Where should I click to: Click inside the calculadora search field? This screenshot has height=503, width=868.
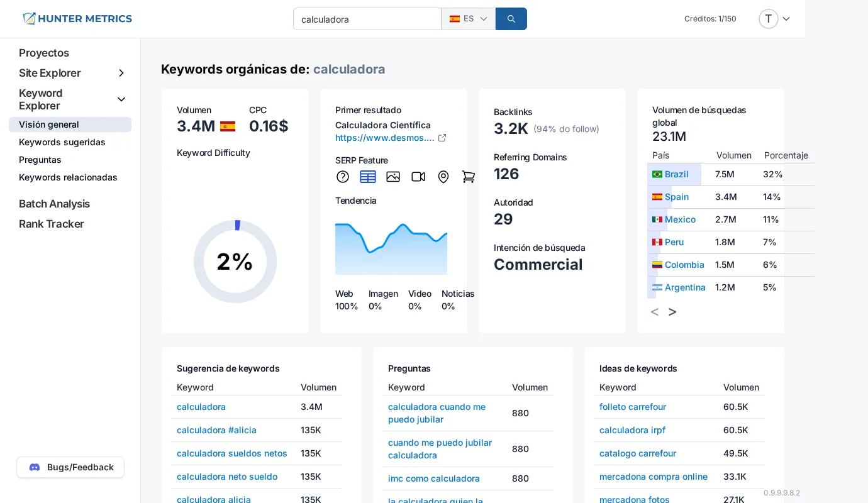pos(367,19)
